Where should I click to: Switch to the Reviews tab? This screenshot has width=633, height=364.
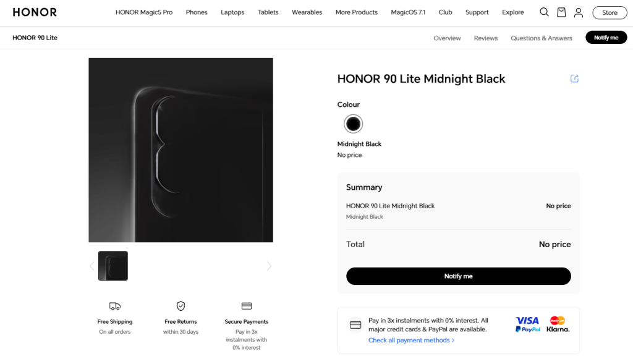pos(486,38)
